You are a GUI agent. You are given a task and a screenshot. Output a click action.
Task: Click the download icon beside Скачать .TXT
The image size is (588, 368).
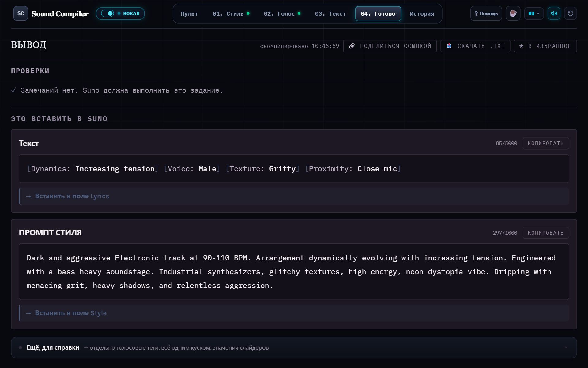[x=449, y=46]
